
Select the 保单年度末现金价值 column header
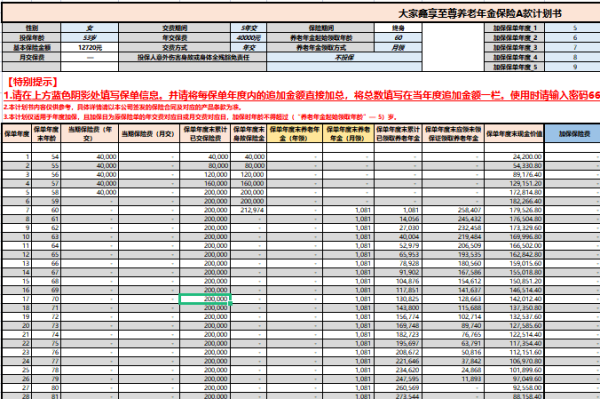tap(514, 134)
